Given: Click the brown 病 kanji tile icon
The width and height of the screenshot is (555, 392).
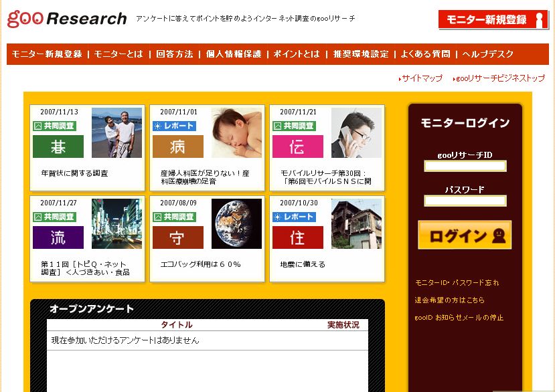Looking at the screenshot, I should (x=178, y=146).
